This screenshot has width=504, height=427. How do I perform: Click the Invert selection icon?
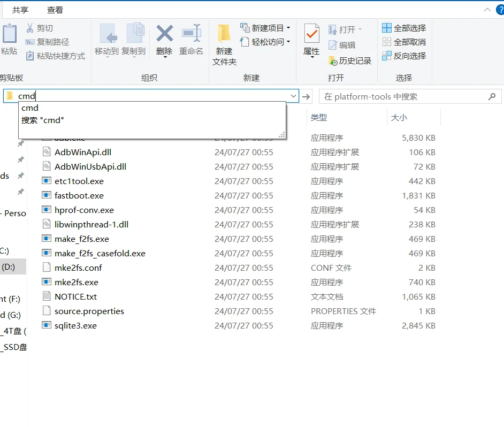(x=387, y=56)
